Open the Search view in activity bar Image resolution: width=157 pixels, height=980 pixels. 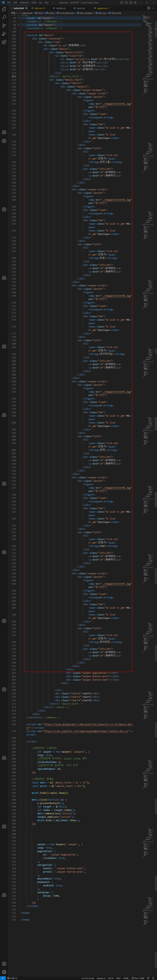pyautogui.click(x=4, y=17)
